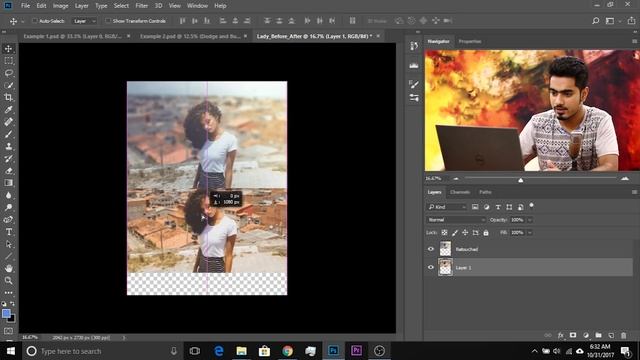This screenshot has width=640, height=360.
Task: Open workspace switcher dropdown
Action: [612, 21]
